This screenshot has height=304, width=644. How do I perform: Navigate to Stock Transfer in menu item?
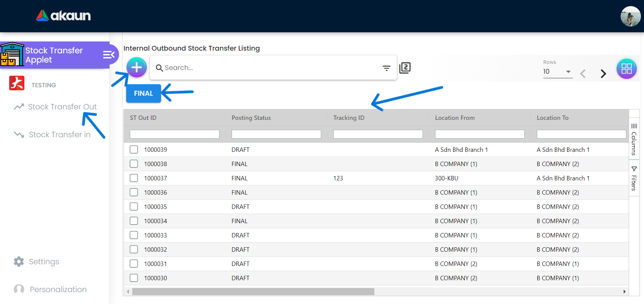(59, 135)
